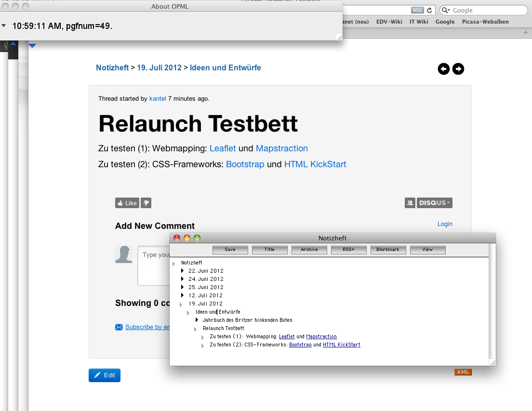Click the 'Relaunch Testbett' page heading
Image resolution: width=532 pixels, height=411 pixels.
point(198,123)
